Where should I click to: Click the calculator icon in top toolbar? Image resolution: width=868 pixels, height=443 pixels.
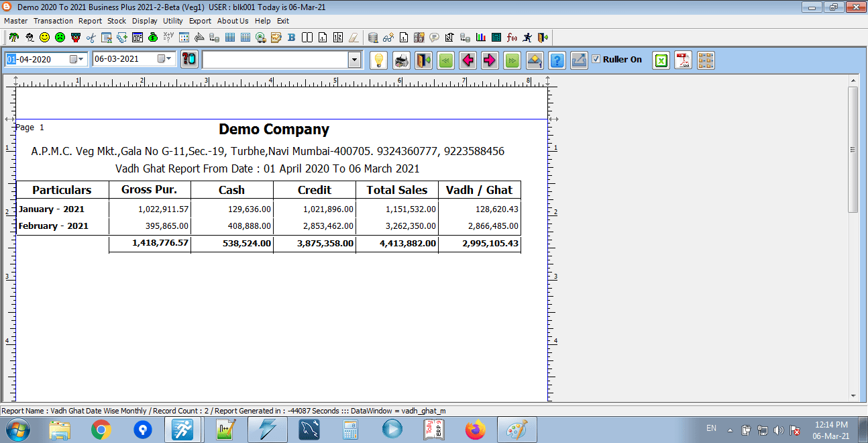496,38
